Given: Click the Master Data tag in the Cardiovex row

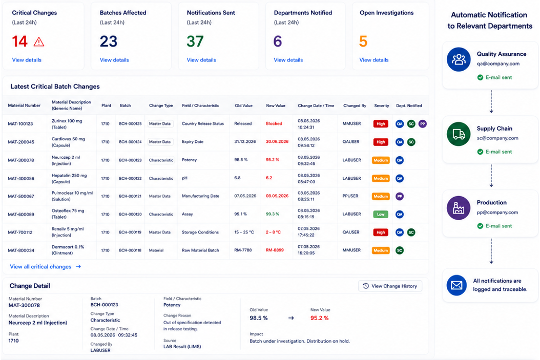Looking at the screenshot, I should 160,142.
